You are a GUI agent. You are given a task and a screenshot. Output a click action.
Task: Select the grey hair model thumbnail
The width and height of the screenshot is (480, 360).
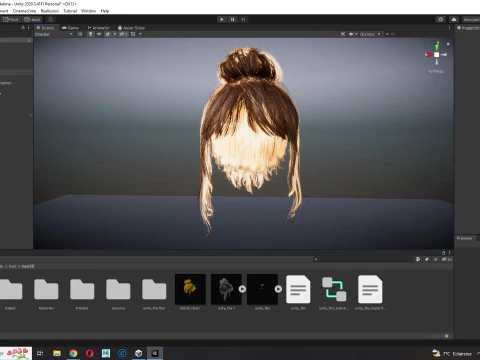[x=226, y=289]
